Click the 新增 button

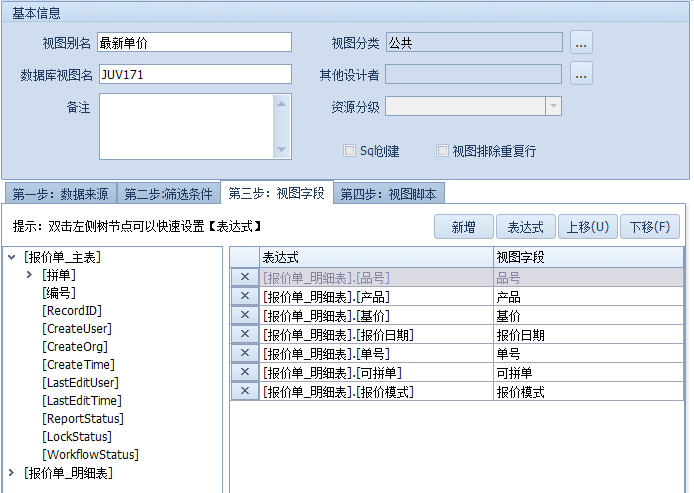(x=464, y=227)
